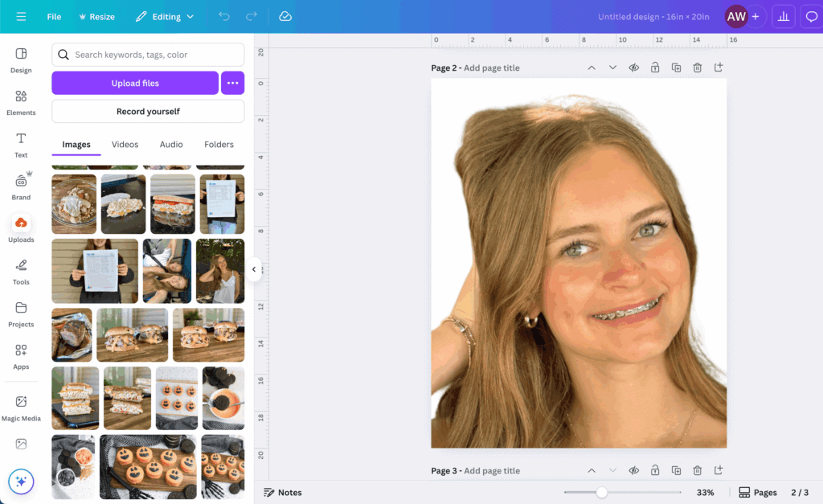Open the Brand panel
This screenshot has height=504, width=823.
(x=21, y=185)
